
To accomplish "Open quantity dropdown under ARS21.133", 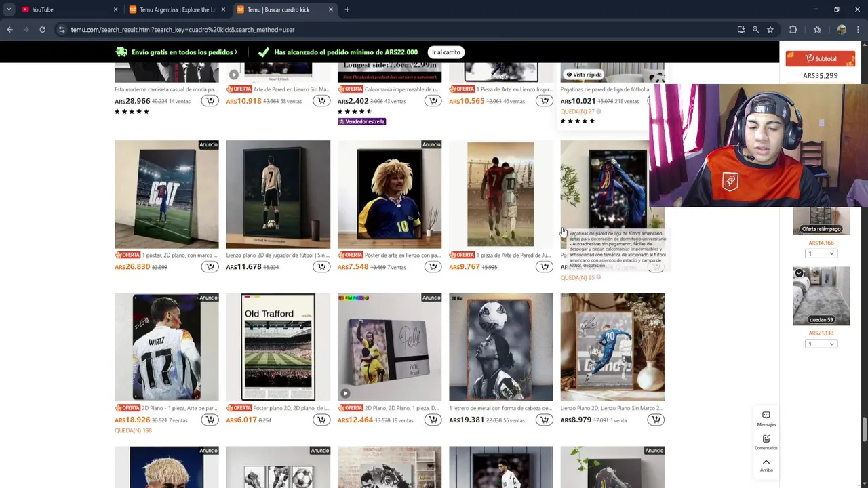I will point(821,344).
